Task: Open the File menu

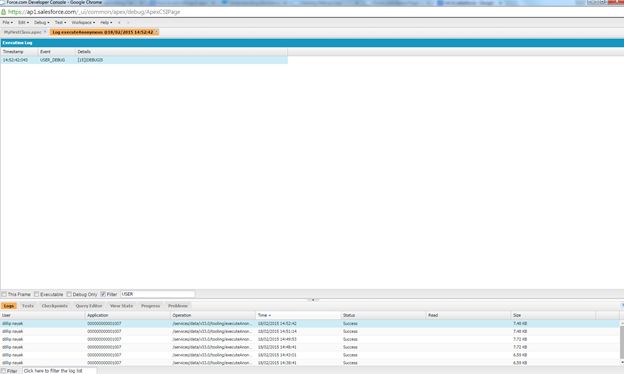Action: coord(8,23)
